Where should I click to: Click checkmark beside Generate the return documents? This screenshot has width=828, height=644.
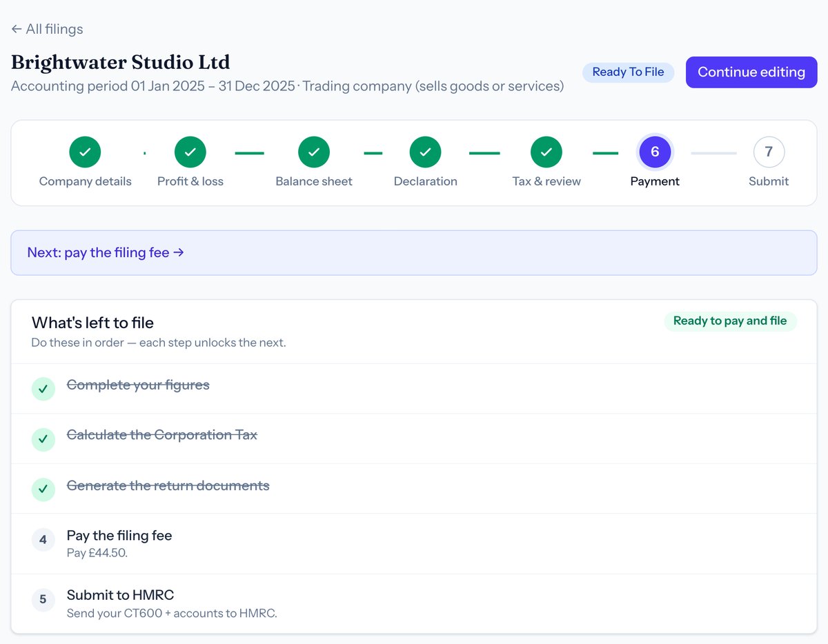tap(43, 489)
